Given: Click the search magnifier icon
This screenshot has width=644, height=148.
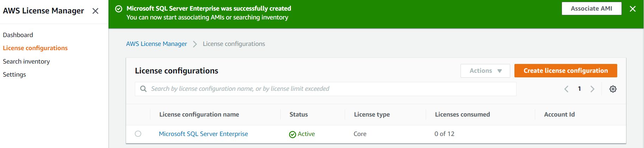Looking at the screenshot, I should click(x=143, y=89).
